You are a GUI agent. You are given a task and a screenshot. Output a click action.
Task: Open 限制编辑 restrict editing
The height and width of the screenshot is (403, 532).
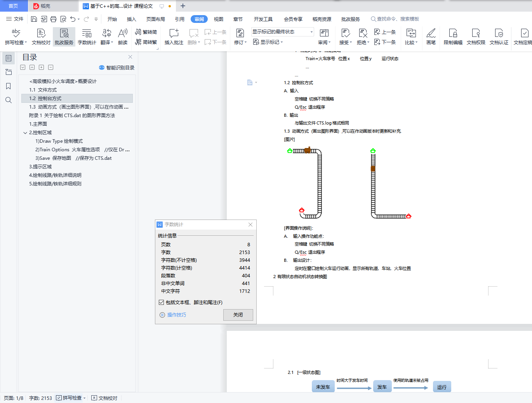453,37
